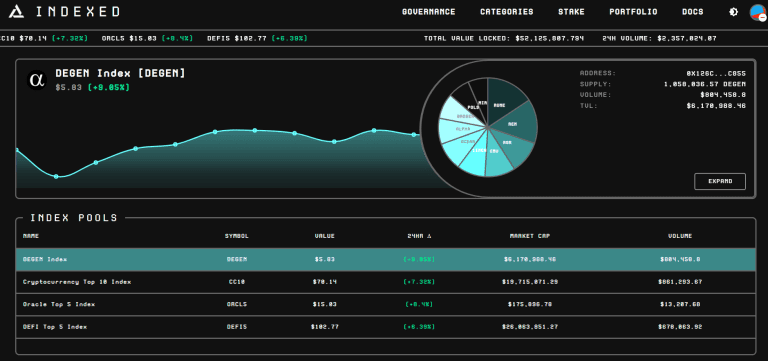Click the Indexed triangle logo icon

pos(17,12)
